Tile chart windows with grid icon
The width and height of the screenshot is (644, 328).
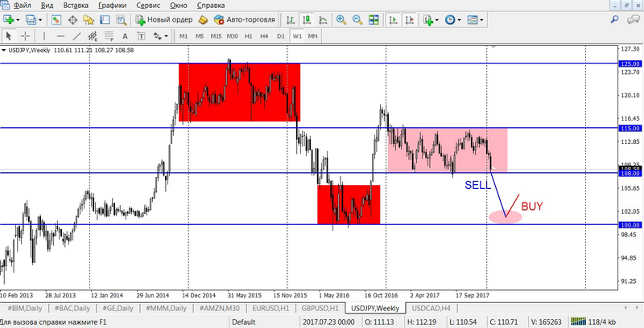[x=372, y=19]
